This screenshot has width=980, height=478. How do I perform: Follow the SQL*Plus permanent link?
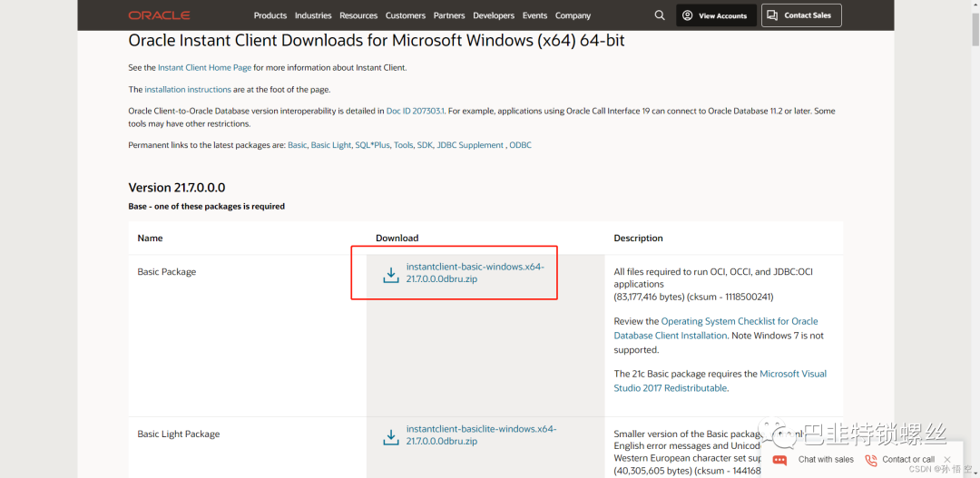click(372, 145)
